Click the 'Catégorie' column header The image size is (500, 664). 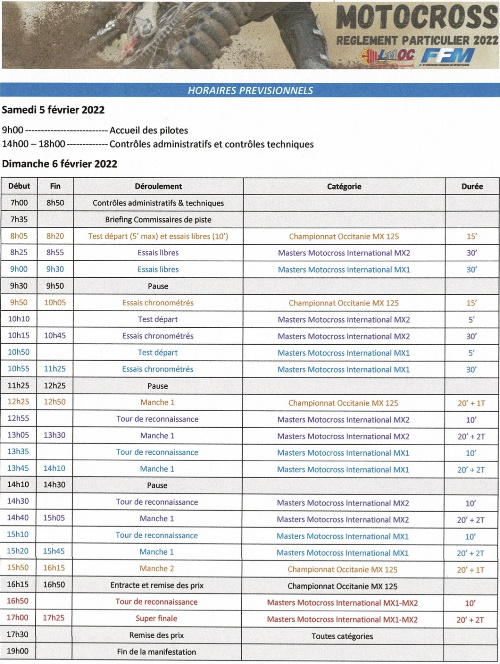click(344, 186)
